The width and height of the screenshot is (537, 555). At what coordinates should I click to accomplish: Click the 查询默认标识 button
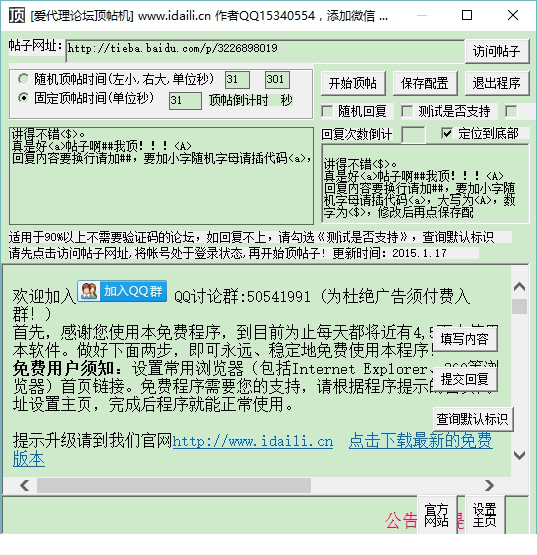tap(473, 419)
